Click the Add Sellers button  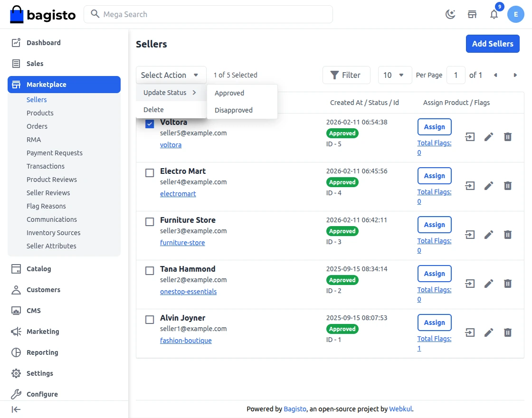tap(493, 44)
